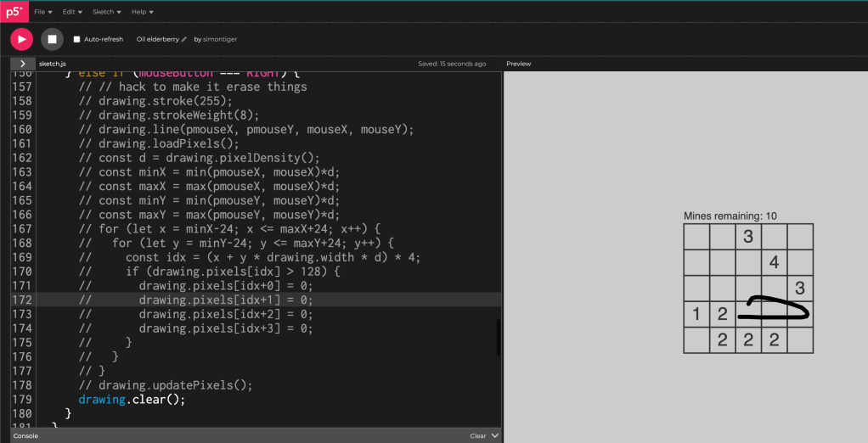Click the minesweeper cell showing 4
Viewport: 868px width, 443px height.
click(x=774, y=263)
